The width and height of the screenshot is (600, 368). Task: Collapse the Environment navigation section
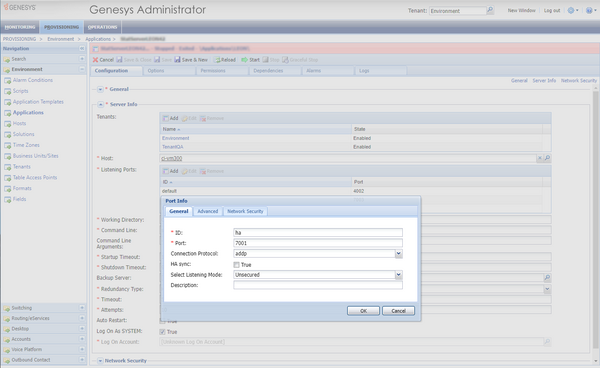(x=82, y=69)
